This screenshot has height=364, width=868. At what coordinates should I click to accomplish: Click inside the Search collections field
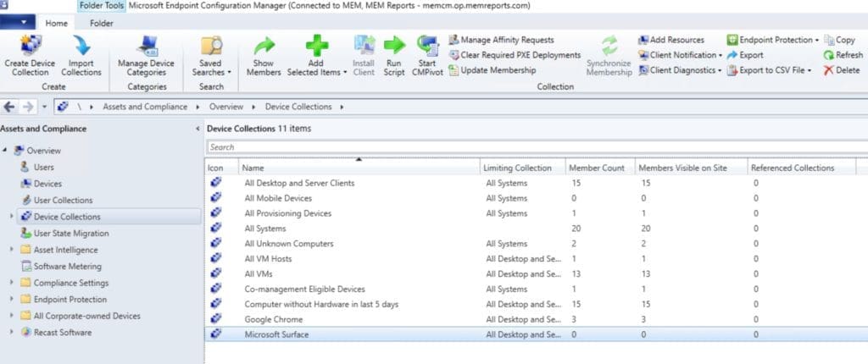coord(537,147)
